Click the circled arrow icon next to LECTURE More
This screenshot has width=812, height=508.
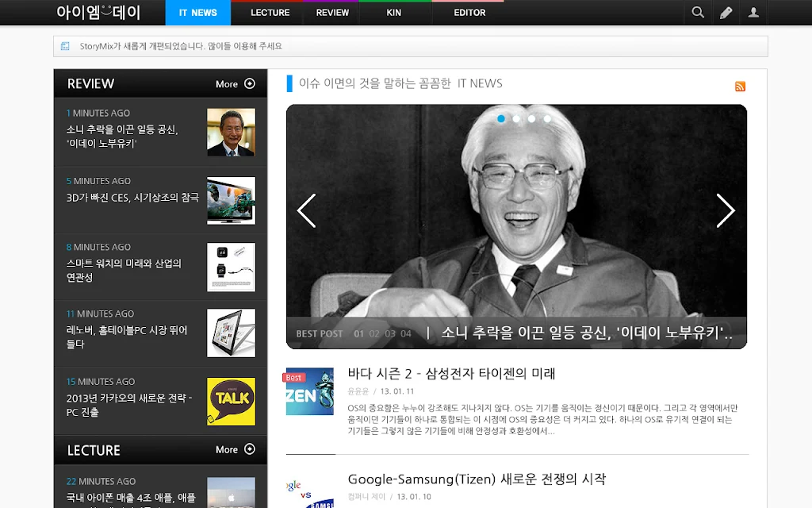(250, 449)
